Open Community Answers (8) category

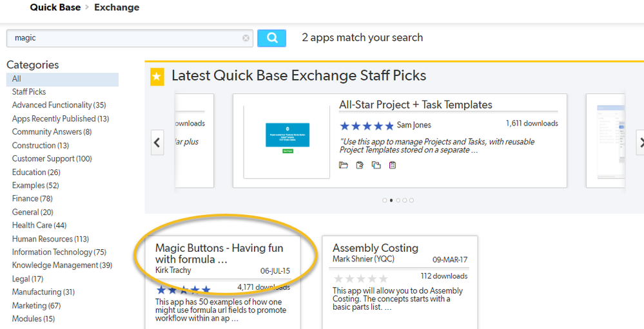point(52,132)
